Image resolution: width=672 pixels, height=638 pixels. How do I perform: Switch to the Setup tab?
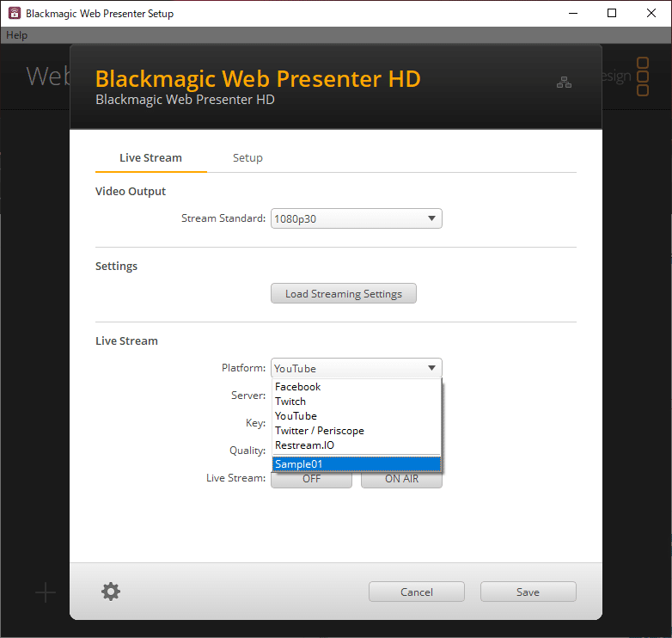(x=247, y=158)
